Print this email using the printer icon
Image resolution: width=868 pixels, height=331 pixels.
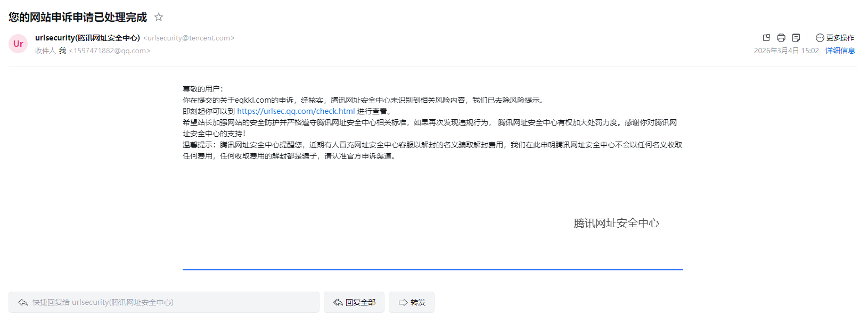pos(781,38)
